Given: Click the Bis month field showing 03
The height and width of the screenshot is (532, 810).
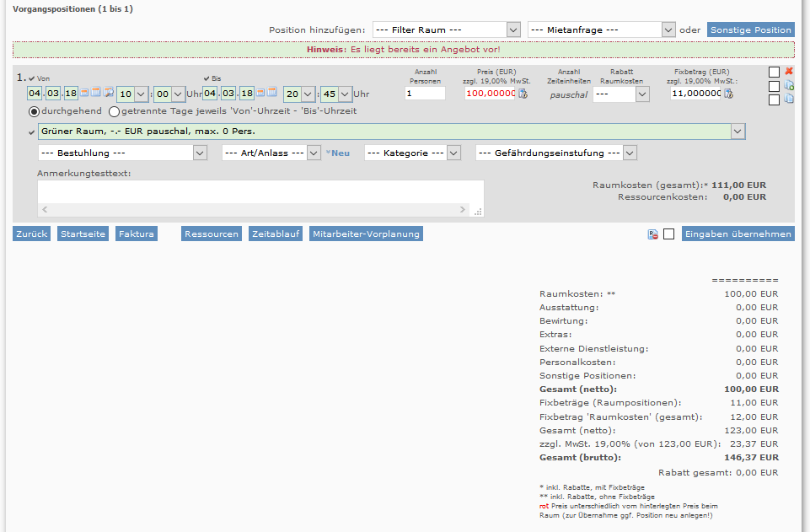Looking at the screenshot, I should tap(228, 94).
